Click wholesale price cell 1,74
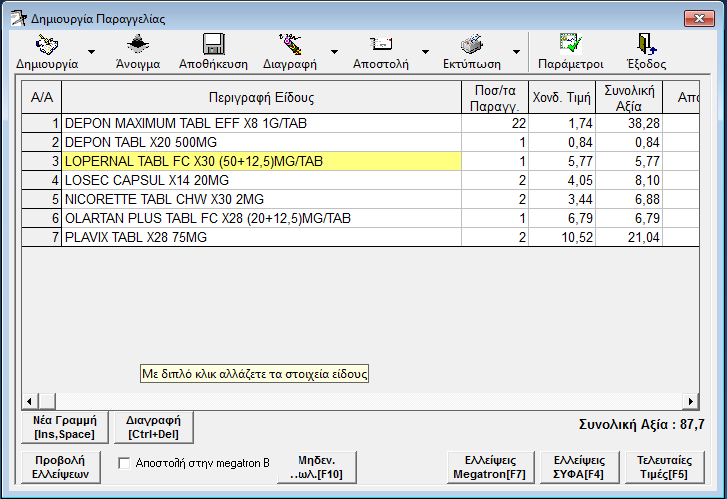The height and width of the screenshot is (499, 727). click(x=561, y=123)
